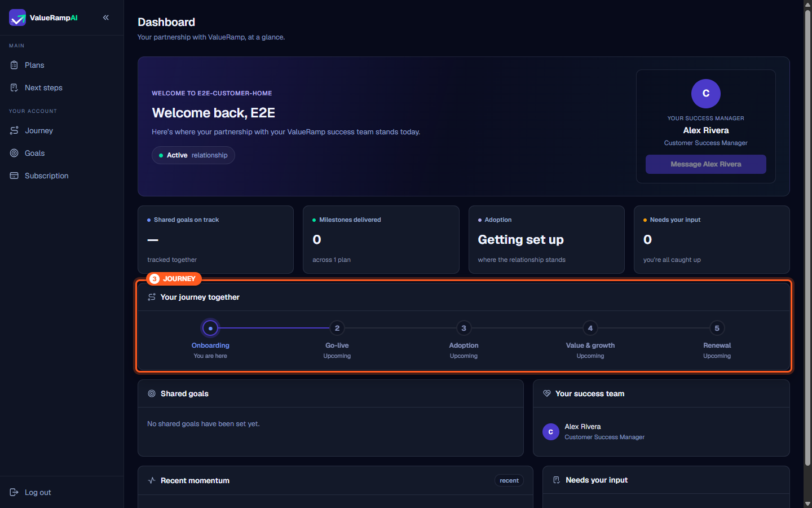
Task: Click the Value & growth stage label
Action: coord(590,345)
